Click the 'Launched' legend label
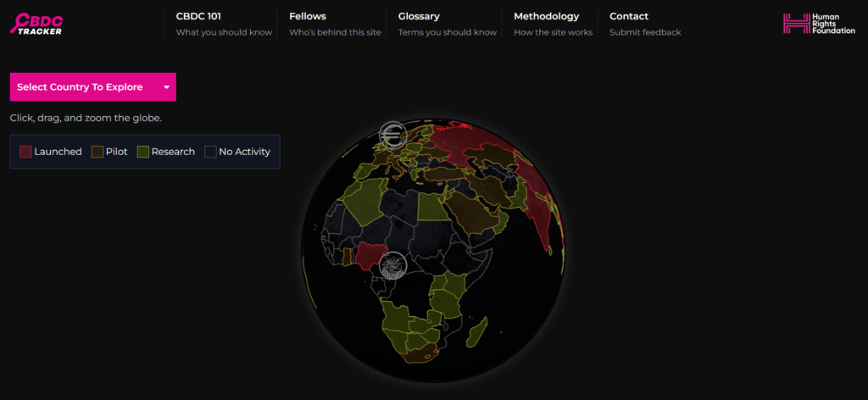868x400 pixels. [x=58, y=152]
